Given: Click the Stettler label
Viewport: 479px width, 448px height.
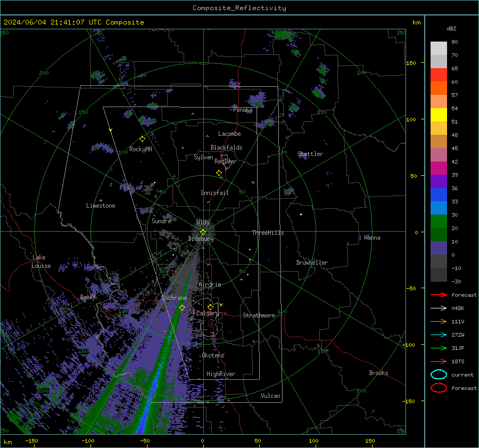Looking at the screenshot, I should [310, 154].
